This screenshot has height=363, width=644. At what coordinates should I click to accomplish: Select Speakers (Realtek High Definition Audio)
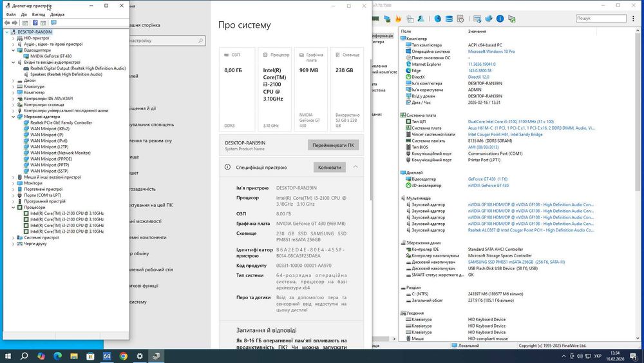tap(66, 74)
